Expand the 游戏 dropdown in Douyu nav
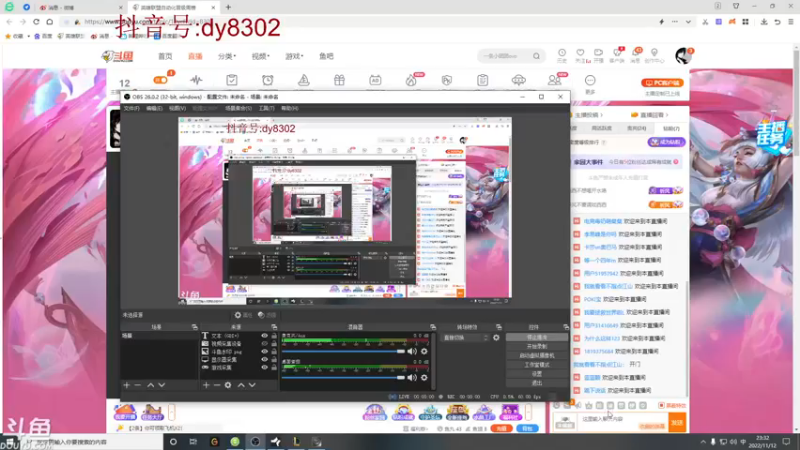 point(294,56)
